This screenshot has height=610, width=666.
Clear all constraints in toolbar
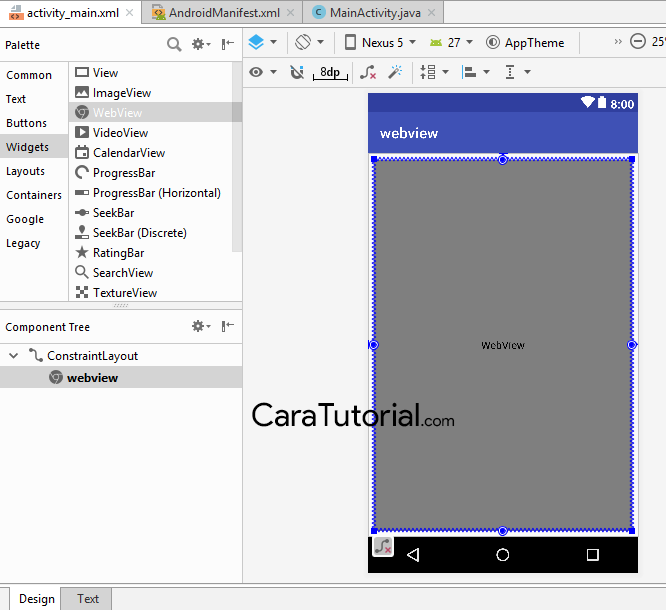pyautogui.click(x=368, y=72)
